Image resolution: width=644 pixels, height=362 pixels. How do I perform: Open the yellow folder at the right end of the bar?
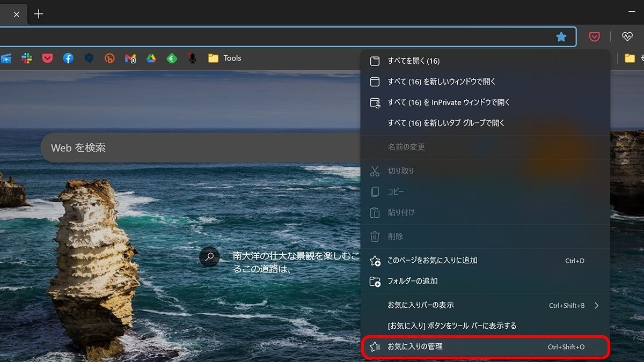coord(630,58)
